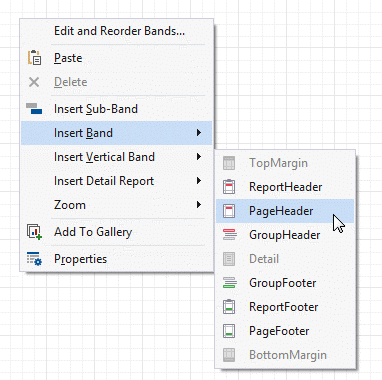Expand the Insert Detail Report submenu arrow
This screenshot has height=380, width=382.
pyautogui.click(x=199, y=181)
